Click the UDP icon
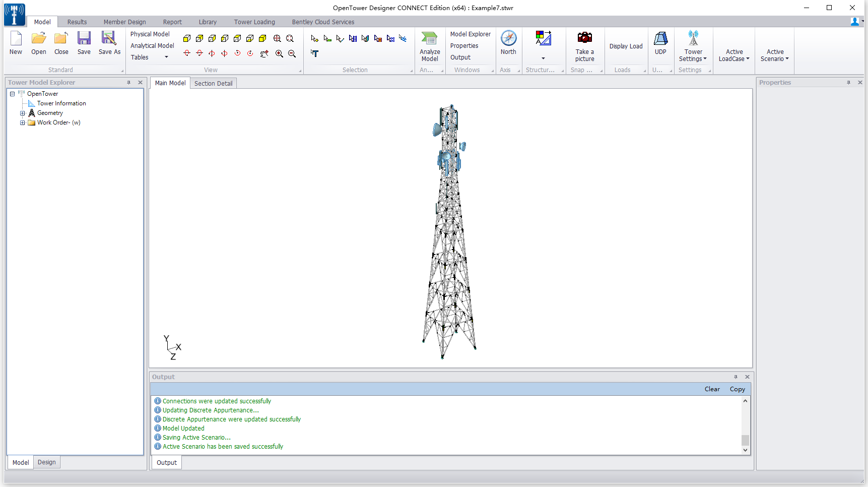 660,38
